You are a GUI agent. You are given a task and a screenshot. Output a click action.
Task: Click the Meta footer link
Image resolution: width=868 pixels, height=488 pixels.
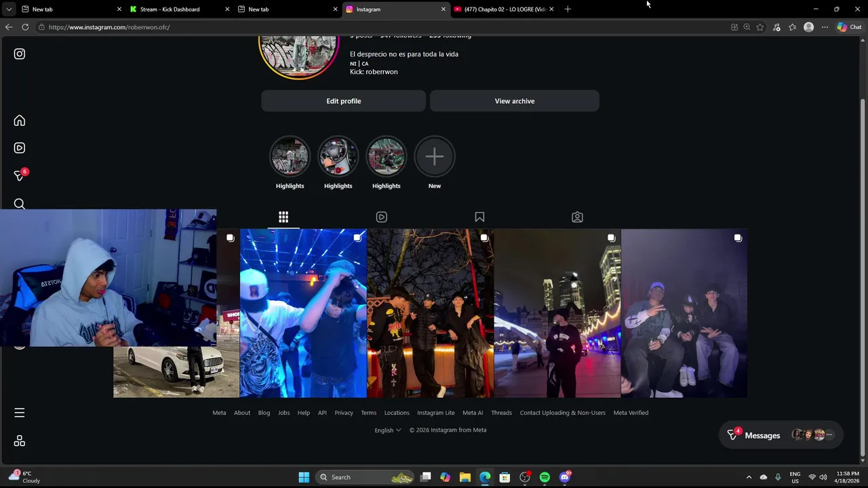219,413
